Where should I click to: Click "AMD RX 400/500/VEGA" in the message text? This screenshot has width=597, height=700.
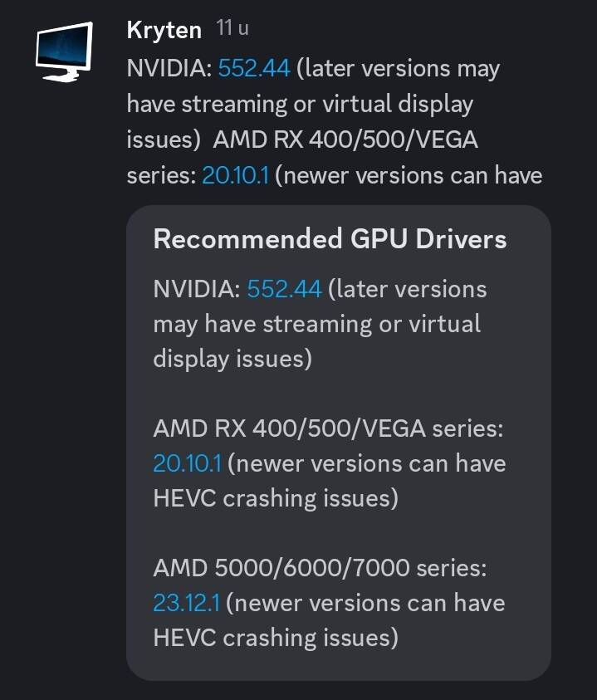click(345, 140)
